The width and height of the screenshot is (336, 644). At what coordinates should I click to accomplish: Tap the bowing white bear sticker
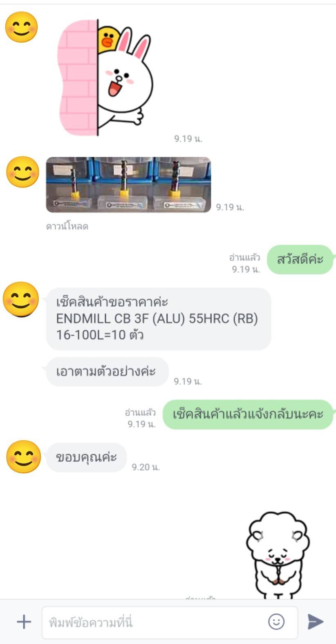click(278, 555)
